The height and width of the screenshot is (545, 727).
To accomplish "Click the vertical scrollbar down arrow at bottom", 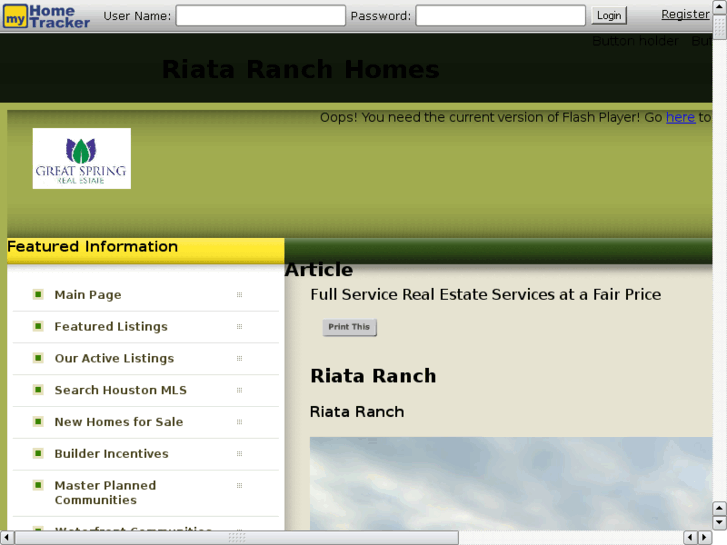I will 719,522.
